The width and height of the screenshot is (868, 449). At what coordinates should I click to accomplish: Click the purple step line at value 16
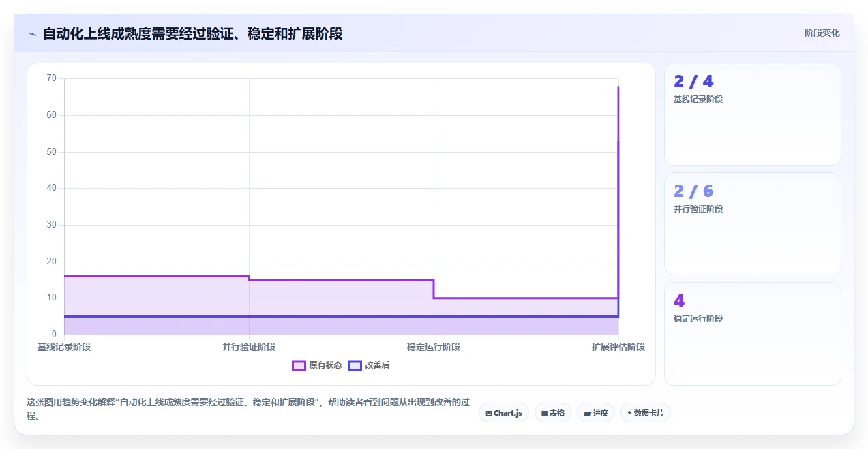(157, 276)
